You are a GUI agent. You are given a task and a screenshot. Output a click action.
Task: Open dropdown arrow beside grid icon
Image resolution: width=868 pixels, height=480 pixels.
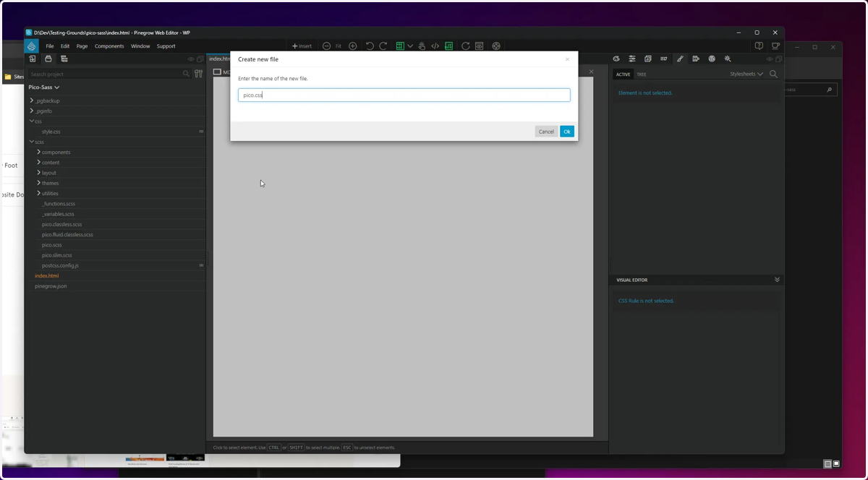[x=410, y=46]
